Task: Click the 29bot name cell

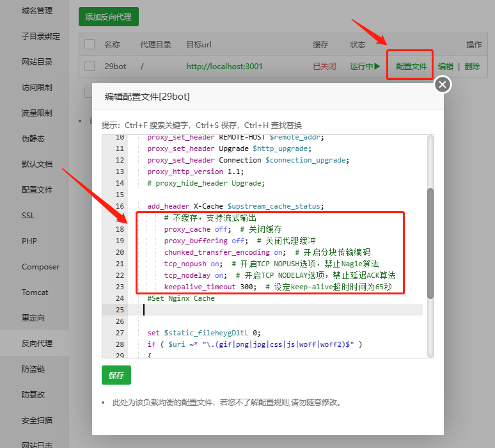Action: point(115,67)
